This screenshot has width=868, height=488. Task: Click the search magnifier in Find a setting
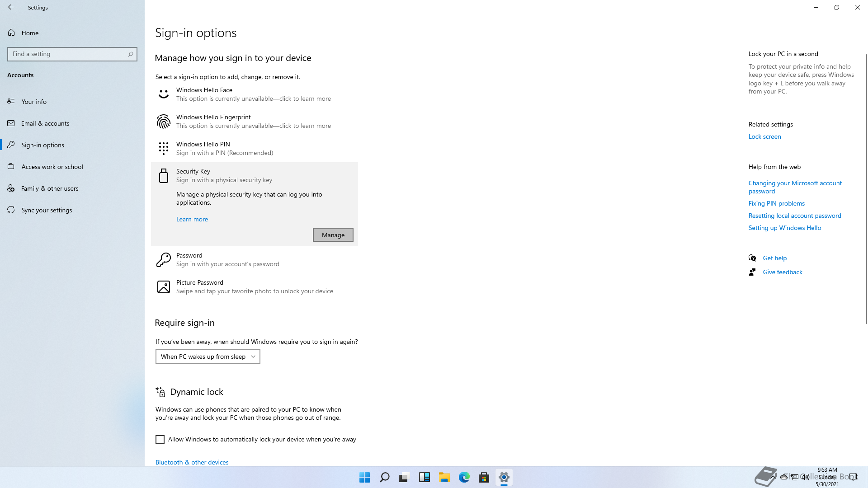point(131,54)
